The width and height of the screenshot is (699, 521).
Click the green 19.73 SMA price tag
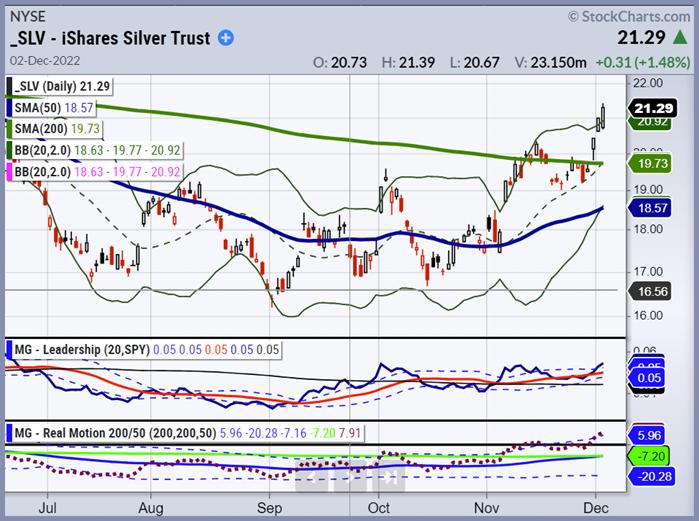click(x=651, y=164)
